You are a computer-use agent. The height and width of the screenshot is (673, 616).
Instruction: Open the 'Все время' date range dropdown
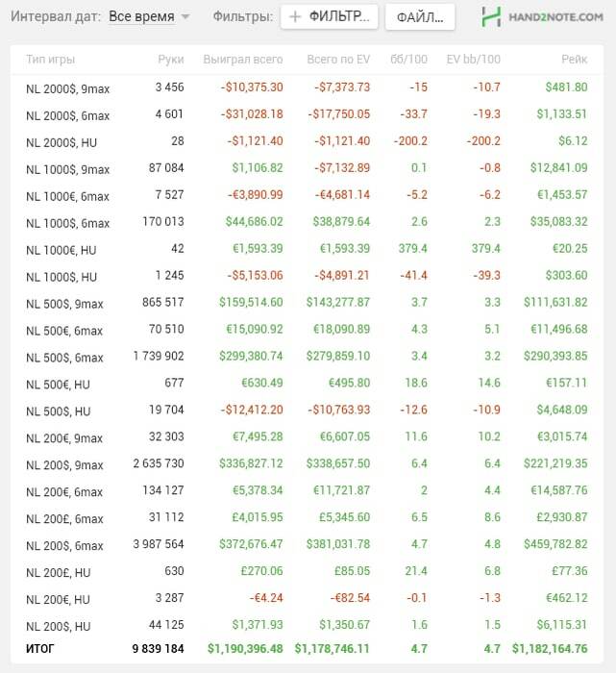click(x=141, y=17)
